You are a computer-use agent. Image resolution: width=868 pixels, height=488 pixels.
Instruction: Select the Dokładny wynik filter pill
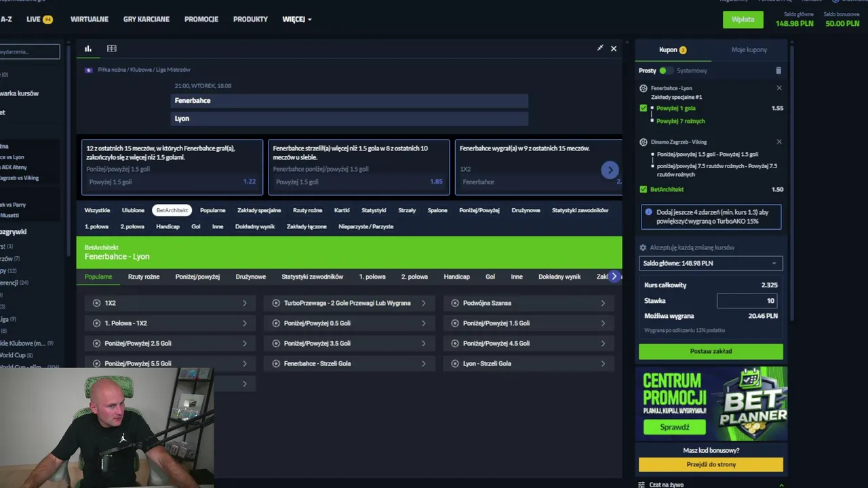click(255, 226)
